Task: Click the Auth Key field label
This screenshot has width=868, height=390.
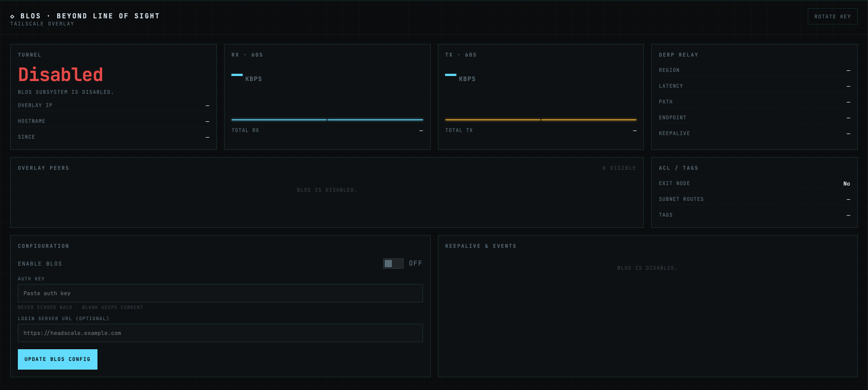Action: (31, 279)
